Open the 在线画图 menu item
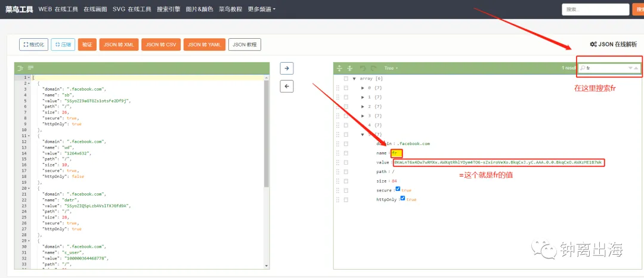Viewport: 644px width, 278px height. (95, 9)
